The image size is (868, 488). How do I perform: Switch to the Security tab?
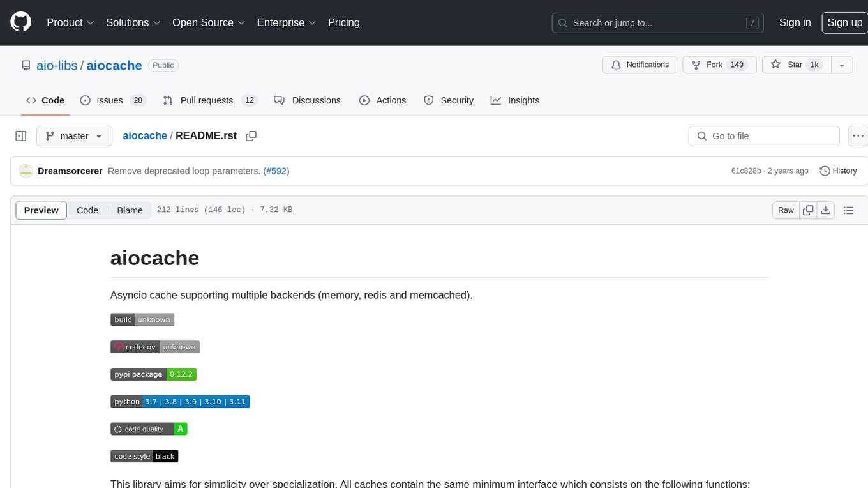coord(449,100)
